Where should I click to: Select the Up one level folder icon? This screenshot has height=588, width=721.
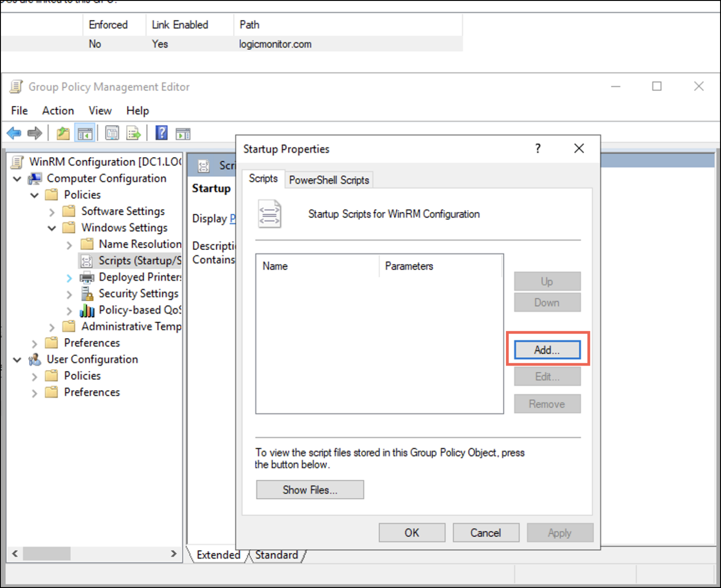[63, 133]
